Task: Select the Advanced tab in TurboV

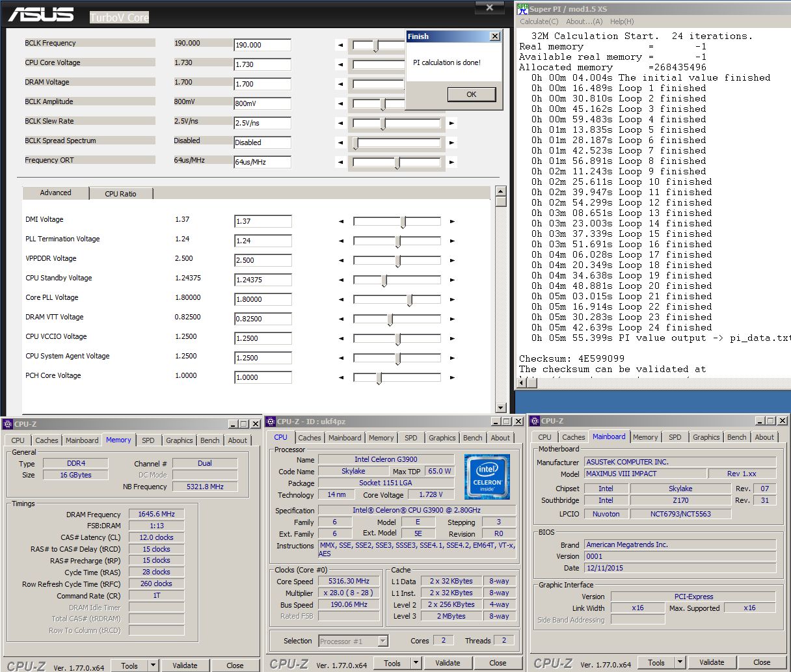Action: click(x=56, y=193)
